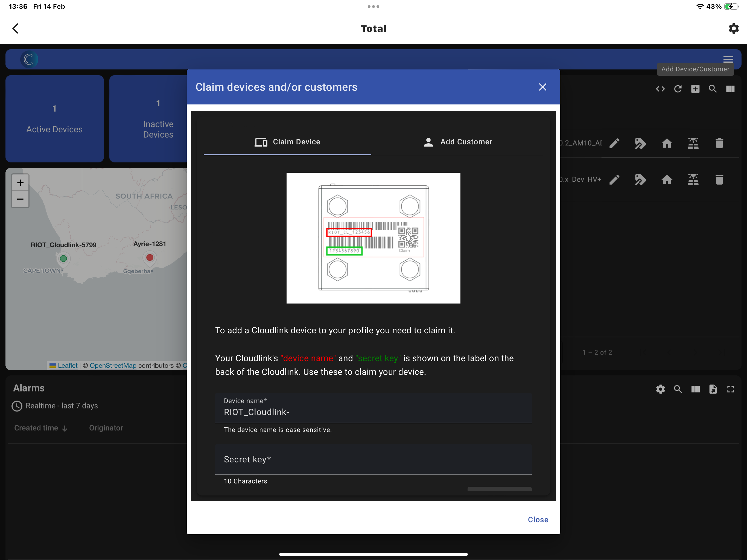
Task: Edit the AM10 device row with pencil
Action: 614,143
